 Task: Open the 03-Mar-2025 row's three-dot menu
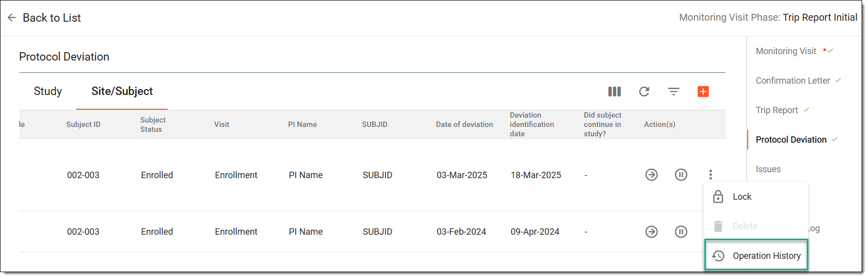coord(710,175)
